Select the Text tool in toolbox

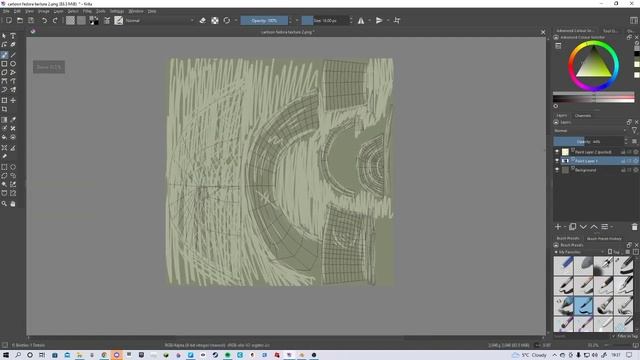[x=13, y=36]
